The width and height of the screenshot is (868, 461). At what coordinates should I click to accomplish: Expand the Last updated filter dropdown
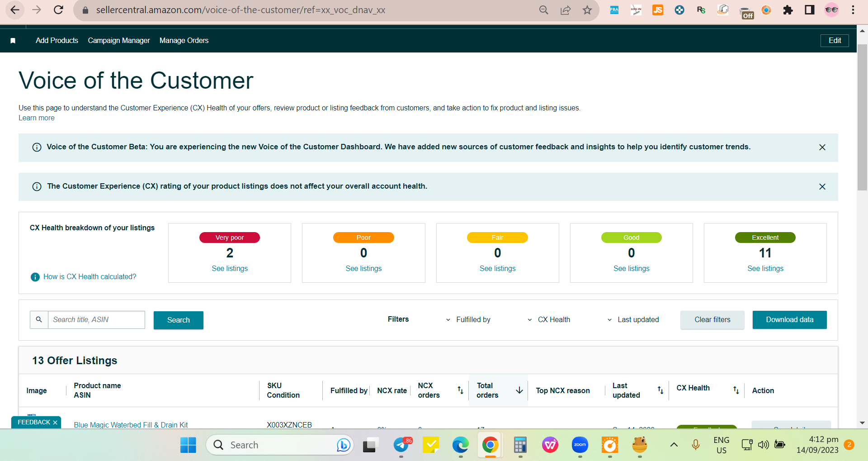point(633,319)
